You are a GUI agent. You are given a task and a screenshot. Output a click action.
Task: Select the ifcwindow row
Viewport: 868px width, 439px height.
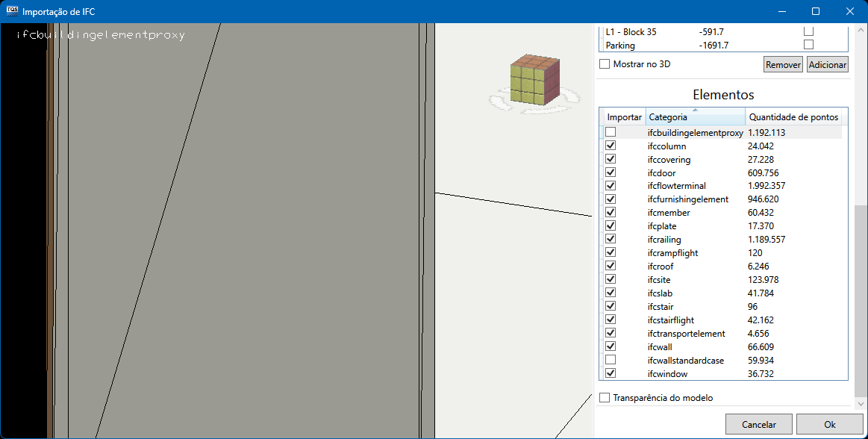point(667,373)
